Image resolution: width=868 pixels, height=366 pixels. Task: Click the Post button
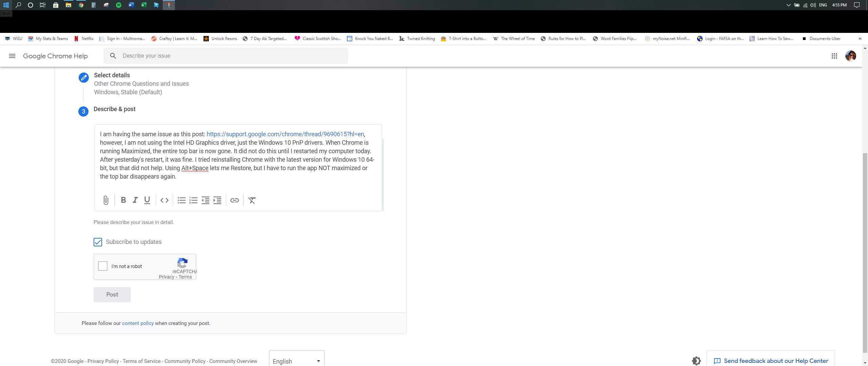tap(112, 294)
